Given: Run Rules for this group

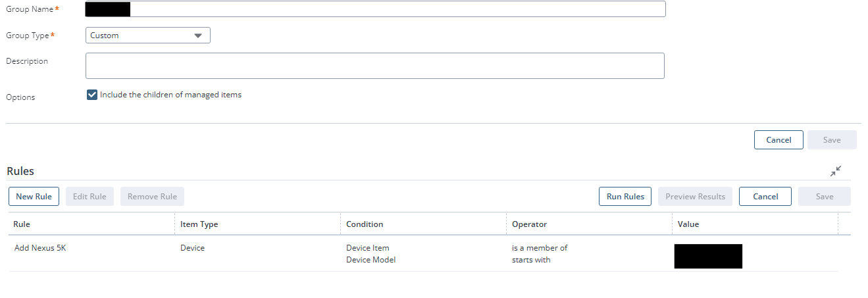Looking at the screenshot, I should (x=625, y=197).
